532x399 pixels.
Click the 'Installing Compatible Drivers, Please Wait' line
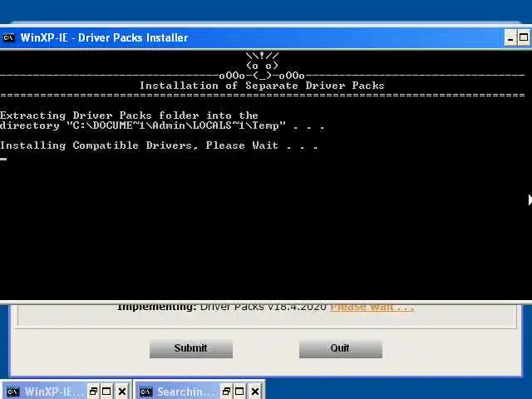coord(159,145)
